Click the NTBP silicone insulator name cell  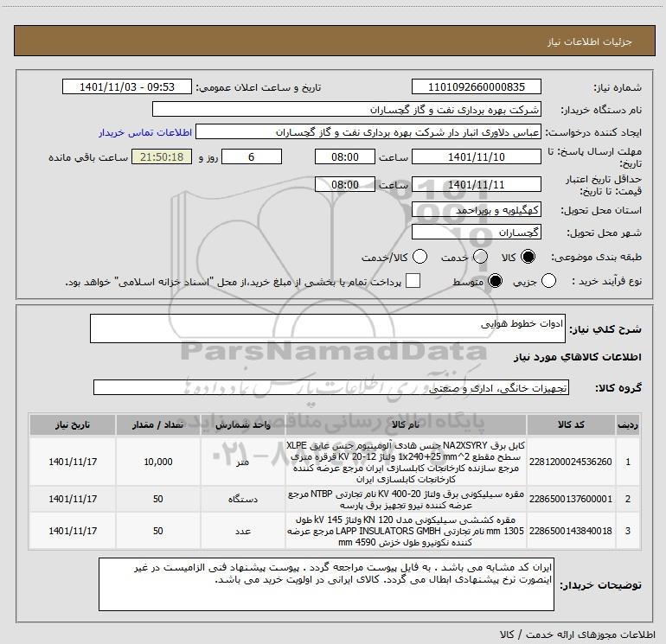click(x=406, y=500)
